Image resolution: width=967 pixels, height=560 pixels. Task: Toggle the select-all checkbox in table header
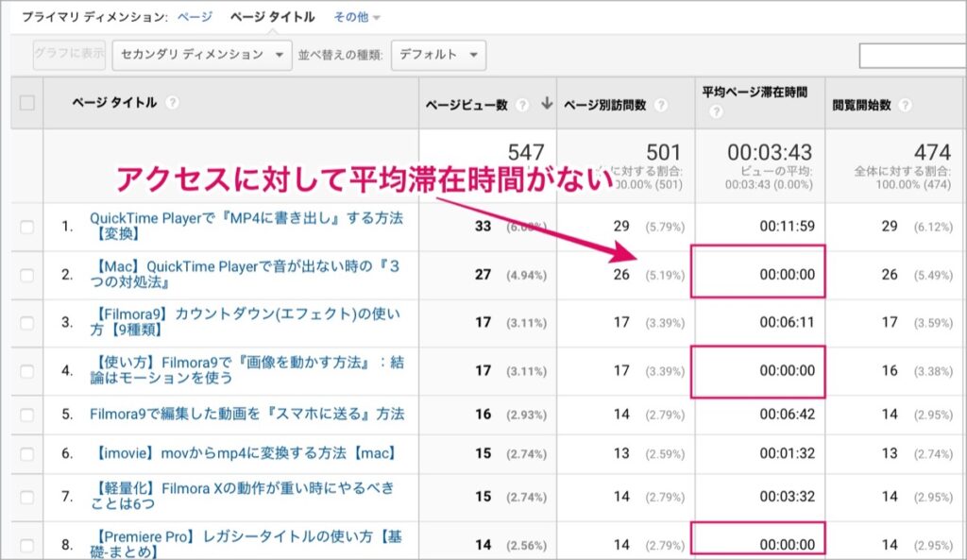[27, 102]
